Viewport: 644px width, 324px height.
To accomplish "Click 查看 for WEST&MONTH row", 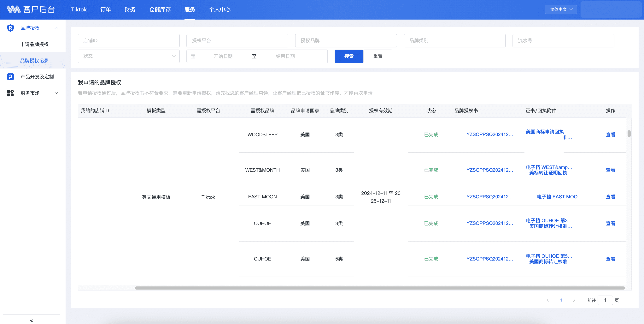I will point(610,170).
